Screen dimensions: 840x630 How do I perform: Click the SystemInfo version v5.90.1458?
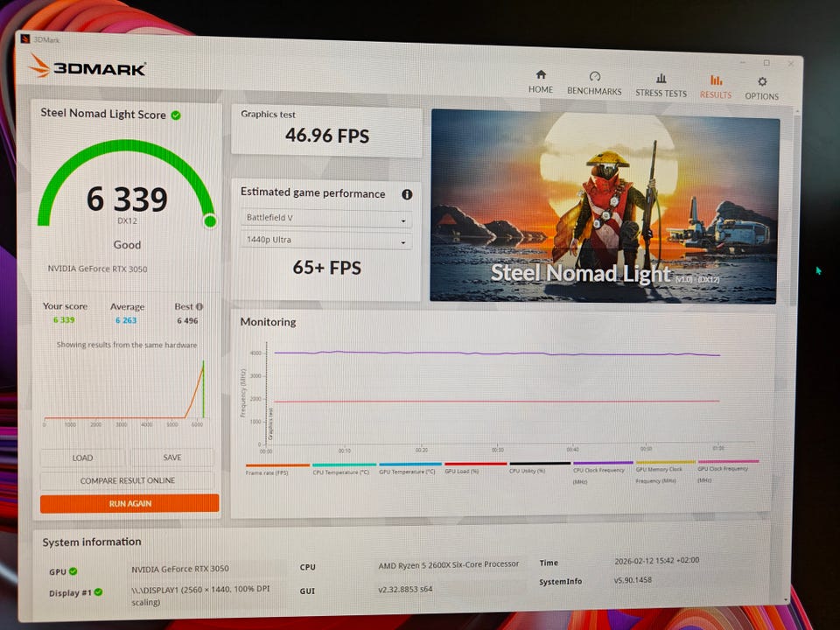[633, 579]
